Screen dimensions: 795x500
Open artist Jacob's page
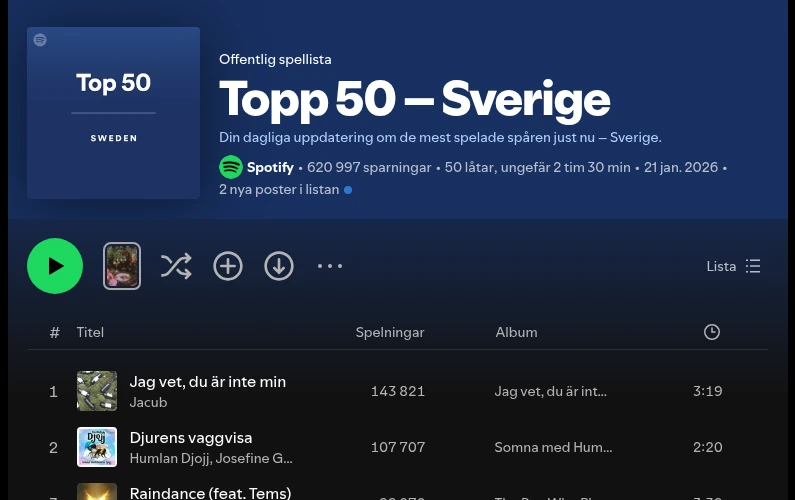coord(148,402)
